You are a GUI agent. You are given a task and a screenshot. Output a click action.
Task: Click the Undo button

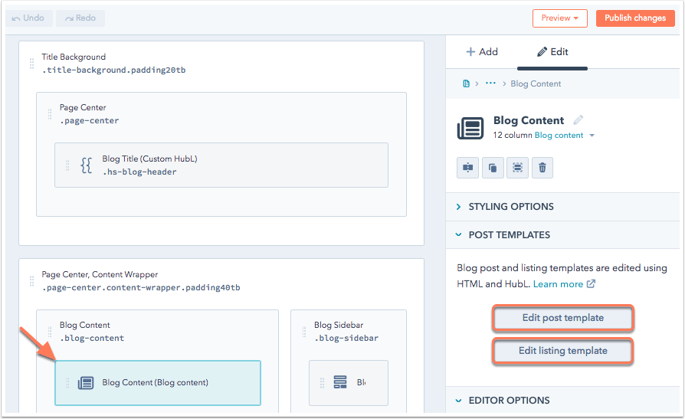pos(29,18)
